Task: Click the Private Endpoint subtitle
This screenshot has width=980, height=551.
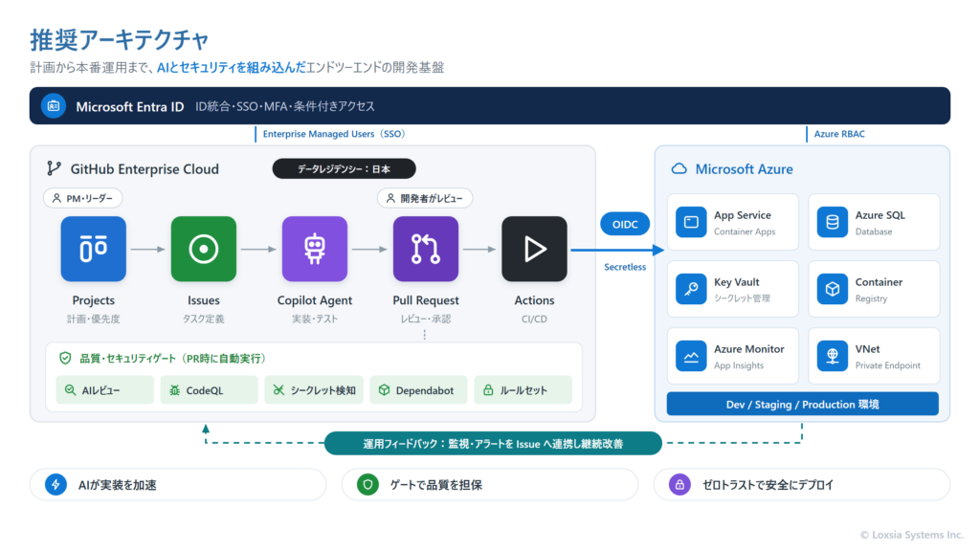Action: point(887,364)
